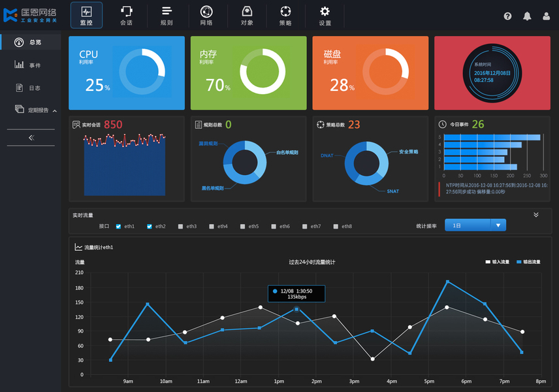Click the 今日事件 clock icon
559x392 pixels.
click(442, 124)
